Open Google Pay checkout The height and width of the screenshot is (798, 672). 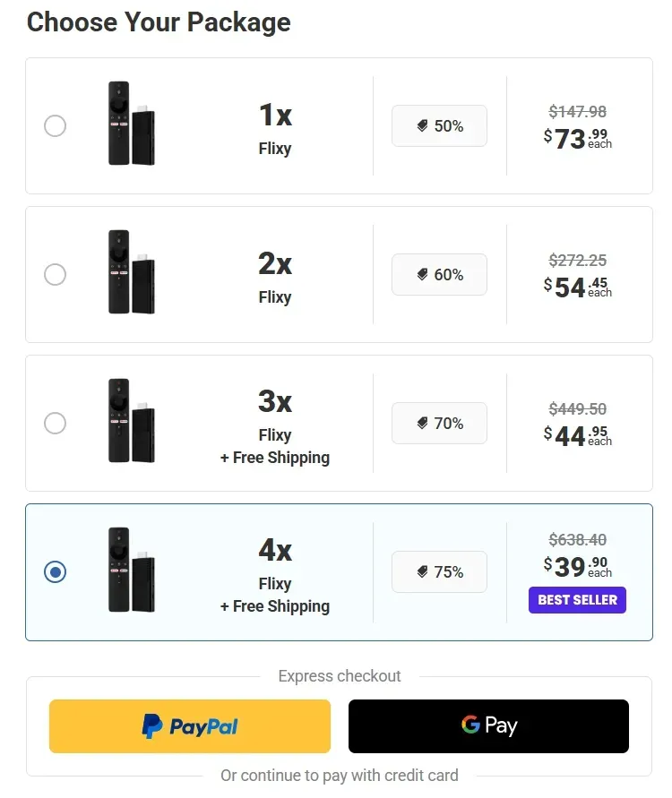coord(488,726)
